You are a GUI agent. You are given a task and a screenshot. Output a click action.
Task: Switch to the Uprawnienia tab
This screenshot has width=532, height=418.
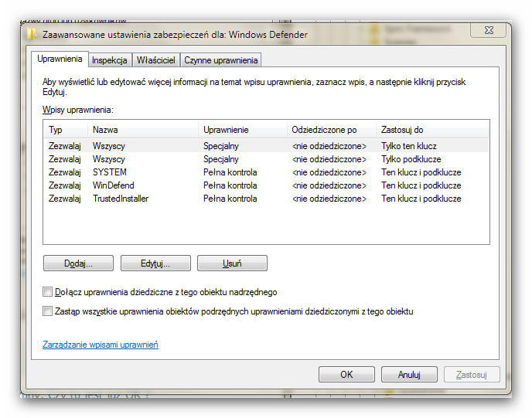(x=60, y=59)
